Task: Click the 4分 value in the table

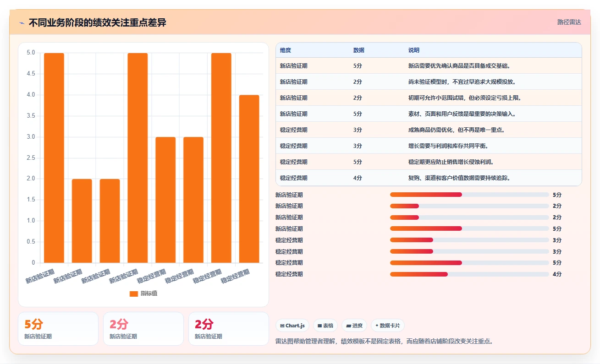Action: point(358,178)
